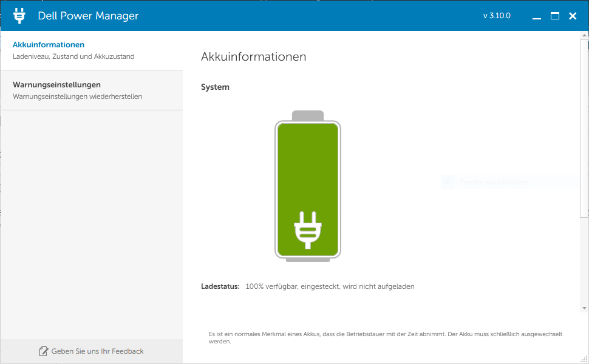Click the vertical scrollbar thumb
This screenshot has height=364, width=589.
584,127
